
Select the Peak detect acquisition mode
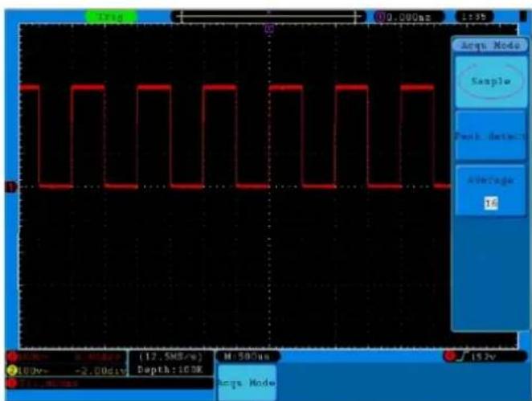[490, 136]
